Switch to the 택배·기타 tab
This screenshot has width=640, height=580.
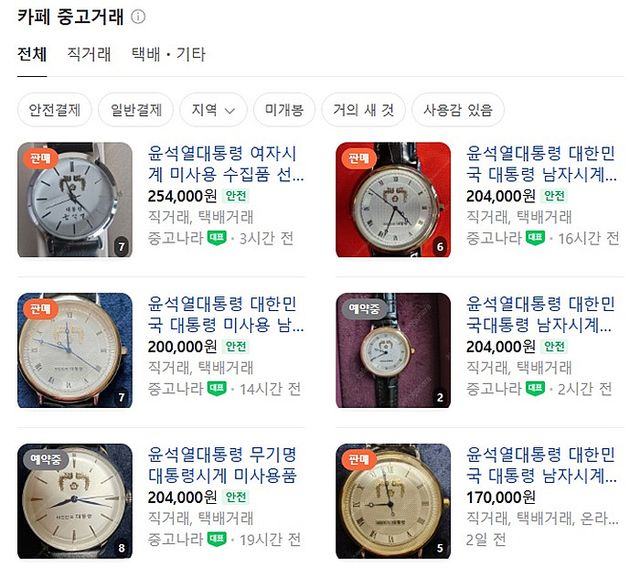(x=168, y=54)
